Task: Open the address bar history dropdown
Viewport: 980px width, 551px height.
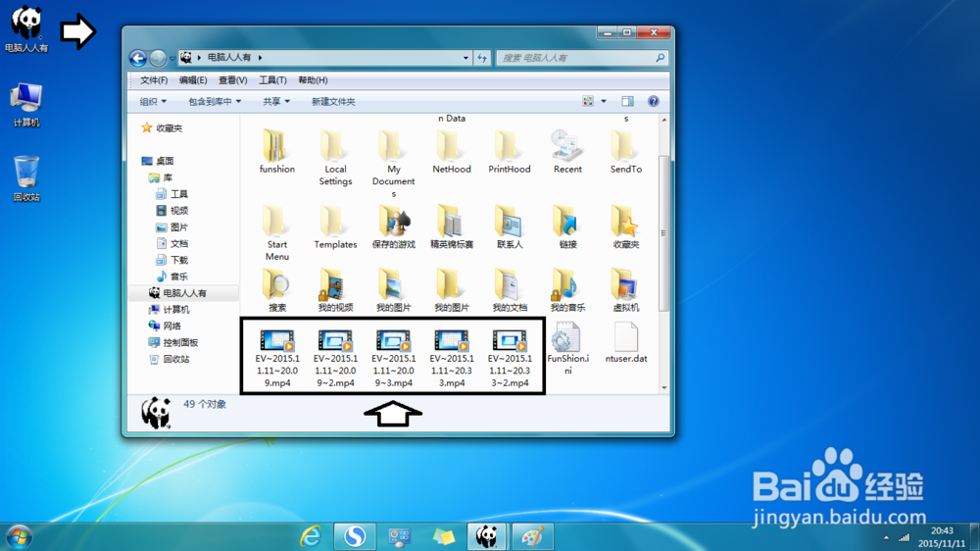Action: pyautogui.click(x=465, y=58)
